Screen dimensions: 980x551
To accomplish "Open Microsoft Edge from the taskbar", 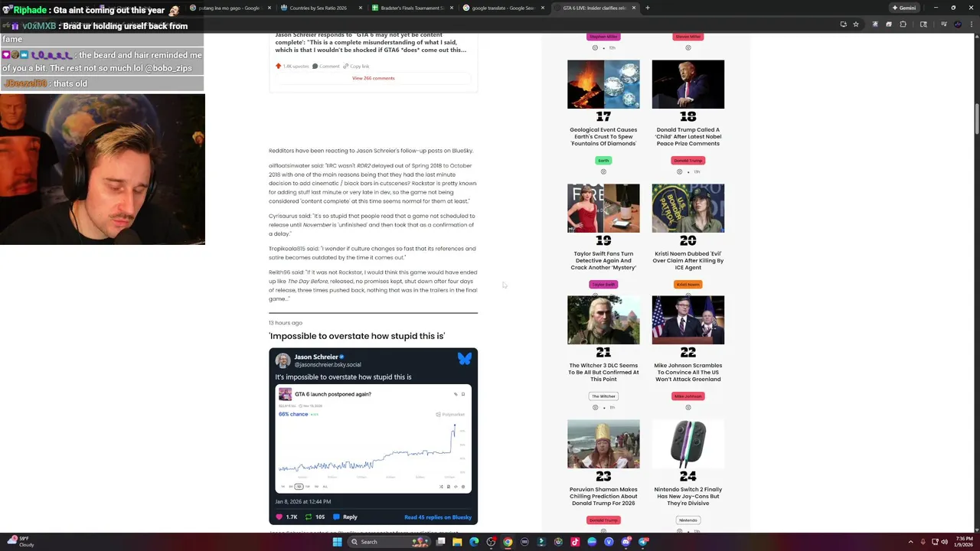I will pyautogui.click(x=474, y=542).
